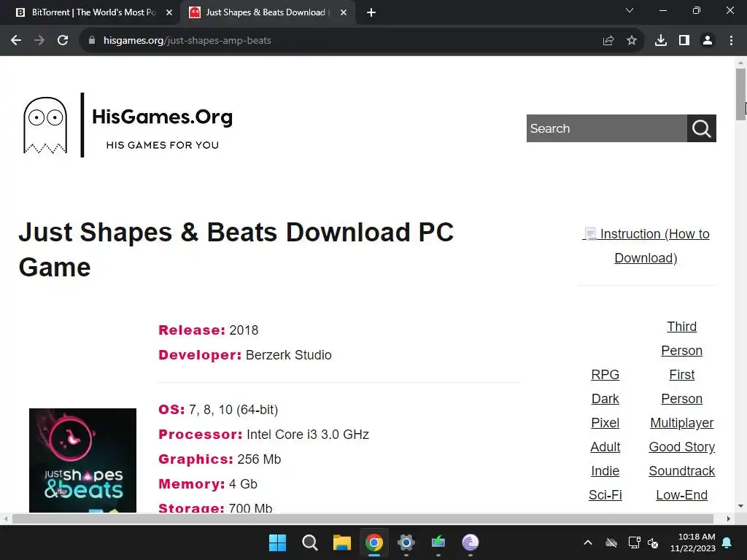Click the muted volume tray icon
747x560 pixels.
[x=653, y=542]
